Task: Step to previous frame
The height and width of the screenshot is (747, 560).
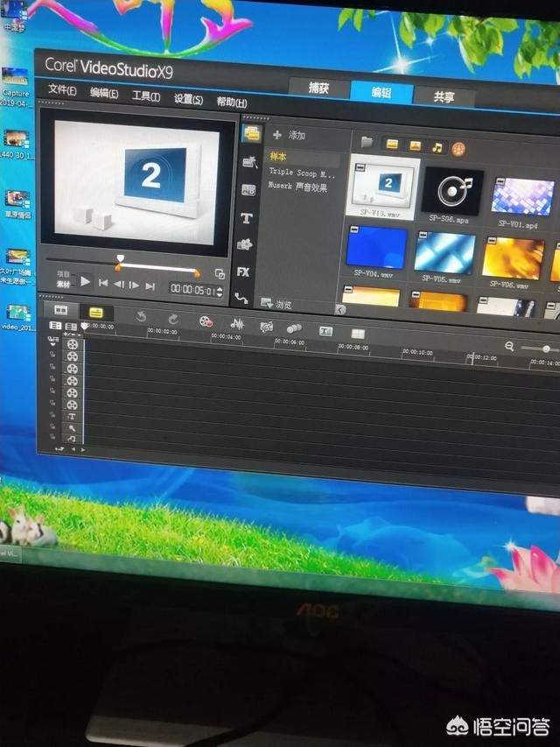Action: [x=119, y=285]
